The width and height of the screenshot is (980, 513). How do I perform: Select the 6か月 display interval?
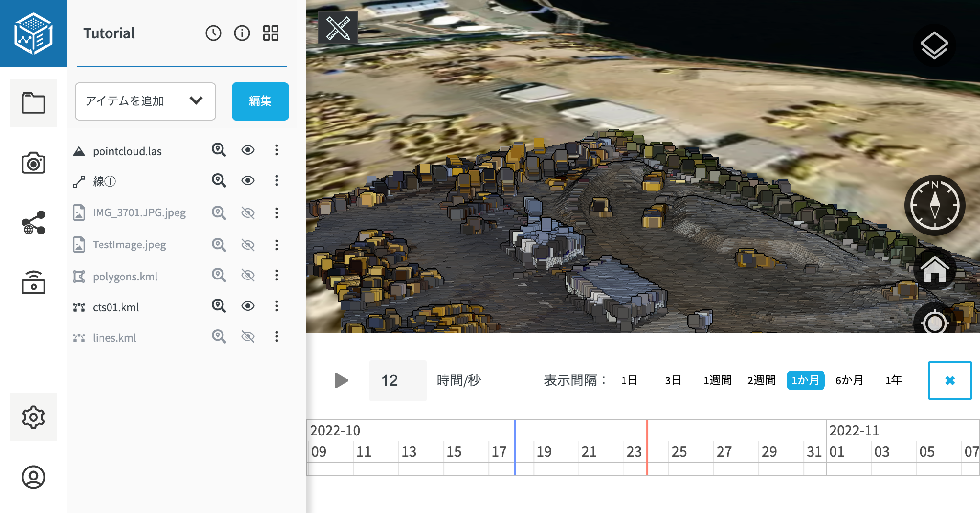coord(849,380)
